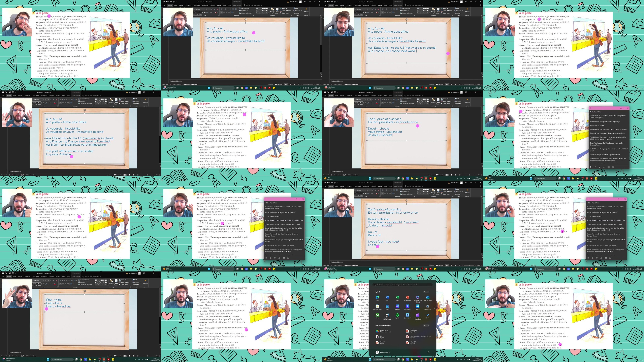
Task: Launch Excel from the Start menu pinned apps
Action: (x=397, y=298)
